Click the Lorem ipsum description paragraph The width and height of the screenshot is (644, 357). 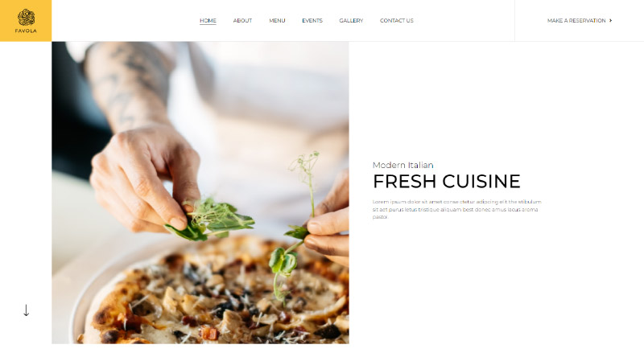(x=456, y=209)
